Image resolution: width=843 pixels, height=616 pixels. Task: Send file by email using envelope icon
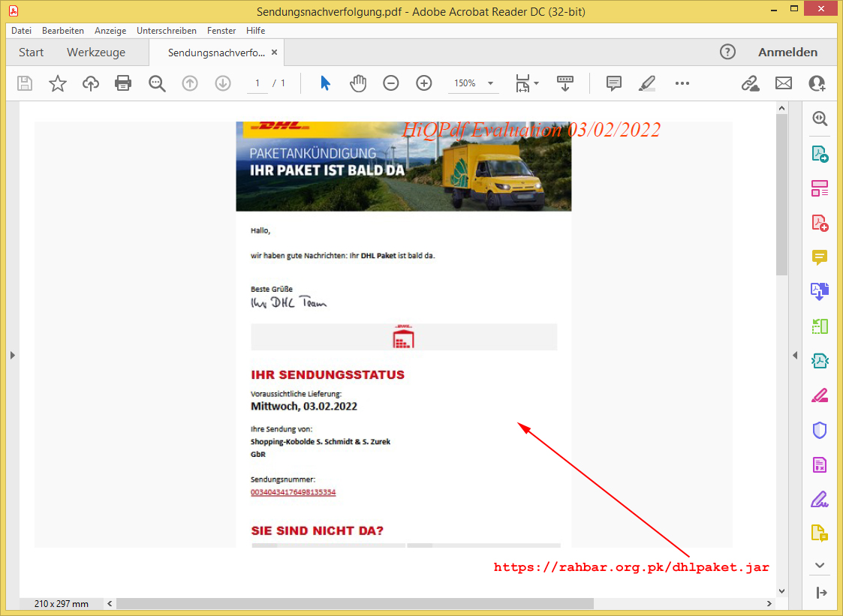(784, 83)
